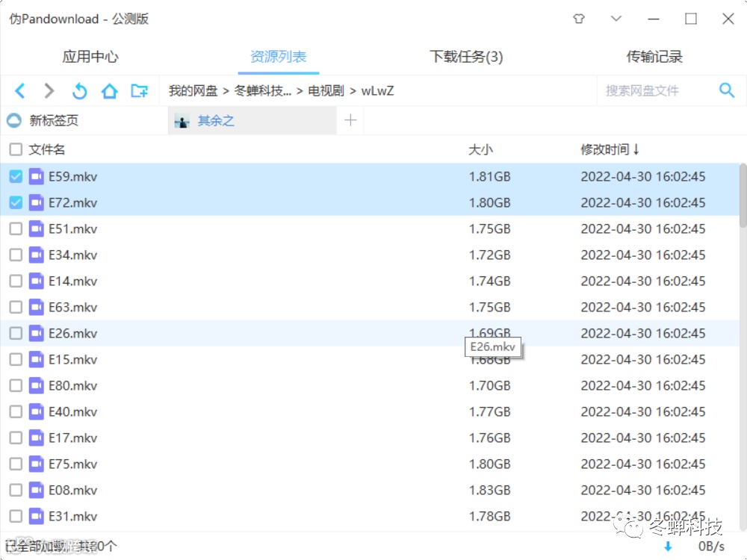Select the E40.mkv file name
The height and width of the screenshot is (560, 747).
(73, 412)
